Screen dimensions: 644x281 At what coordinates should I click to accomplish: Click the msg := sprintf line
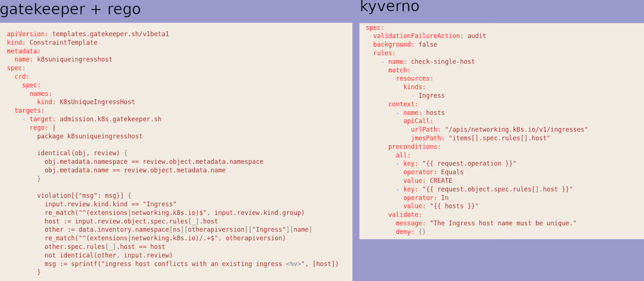click(x=191, y=264)
